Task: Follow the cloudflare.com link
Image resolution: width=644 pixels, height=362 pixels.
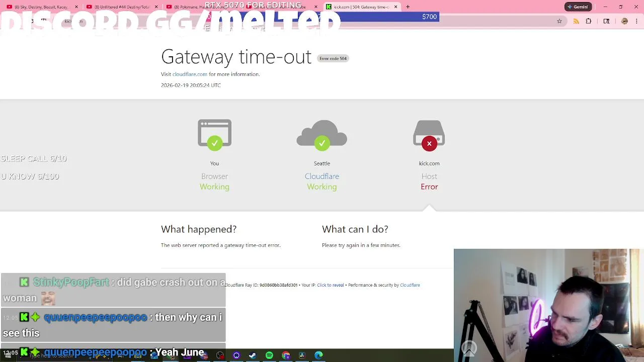Action: click(x=190, y=74)
